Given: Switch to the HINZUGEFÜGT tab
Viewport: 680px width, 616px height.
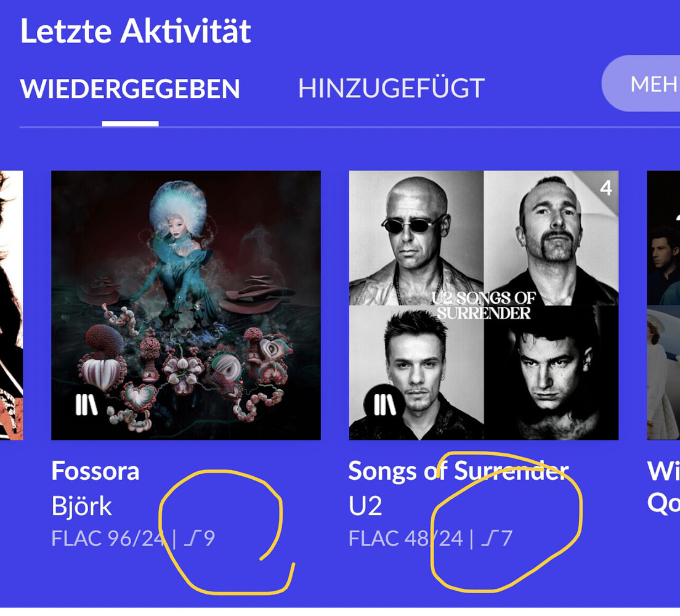Looking at the screenshot, I should pos(391,89).
